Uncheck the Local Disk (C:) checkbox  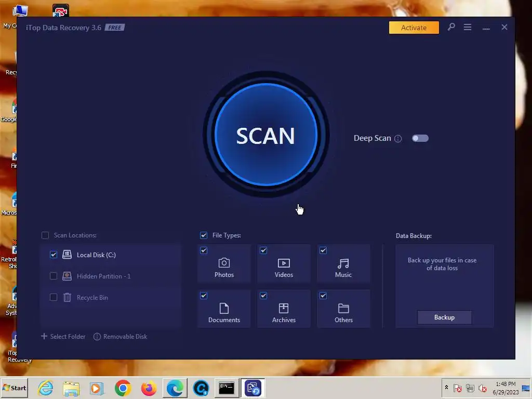[x=54, y=255]
